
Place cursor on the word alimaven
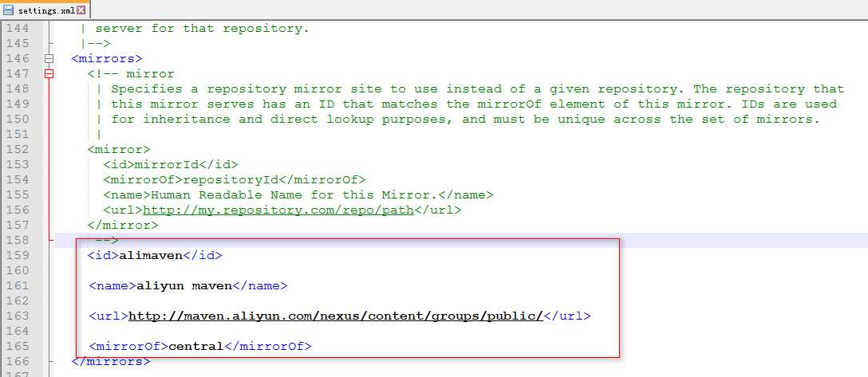pyautogui.click(x=151, y=255)
